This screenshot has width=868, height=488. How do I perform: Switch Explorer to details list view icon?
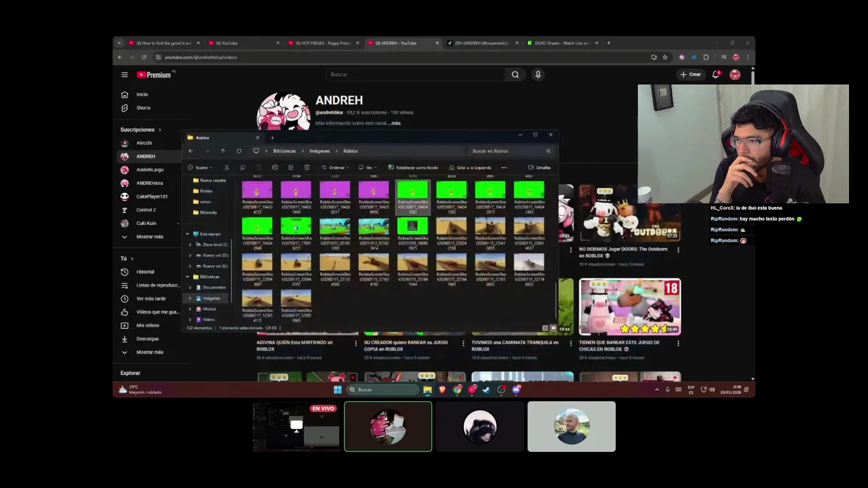click(545, 328)
